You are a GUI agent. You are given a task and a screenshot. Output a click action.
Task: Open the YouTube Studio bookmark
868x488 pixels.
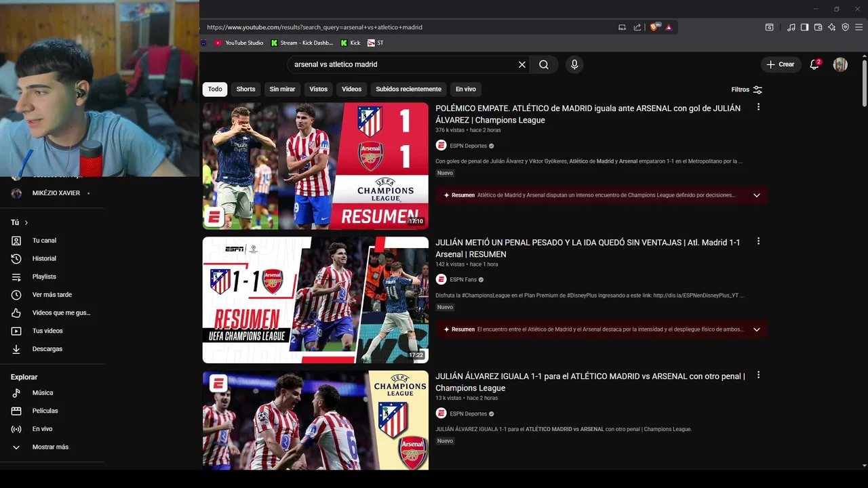[x=239, y=43]
